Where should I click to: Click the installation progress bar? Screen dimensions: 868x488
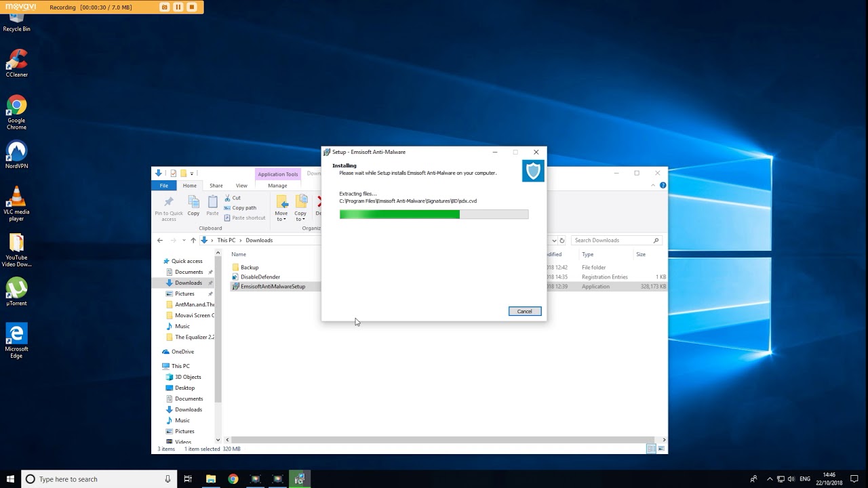(434, 214)
